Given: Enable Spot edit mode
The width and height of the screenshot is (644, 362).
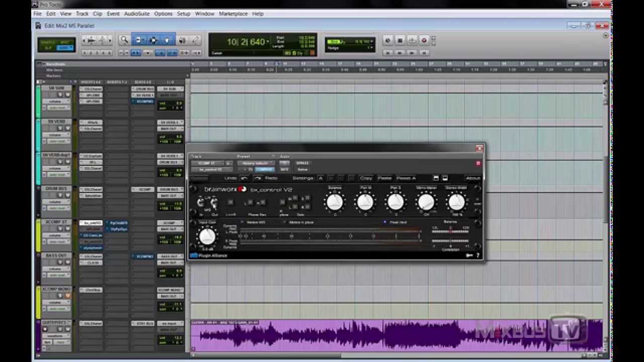Looking at the screenshot, I should tap(65, 42).
